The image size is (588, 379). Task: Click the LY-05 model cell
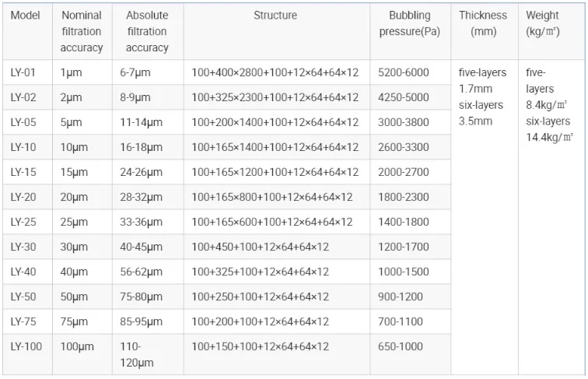pos(23,122)
